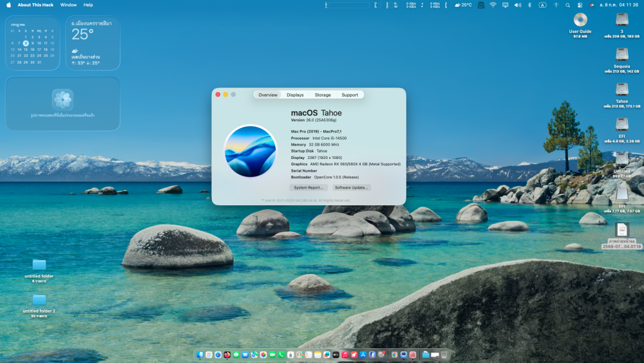Viewport: 644px width, 363px height.
Task: Open Music app in the dock
Action: click(345, 355)
